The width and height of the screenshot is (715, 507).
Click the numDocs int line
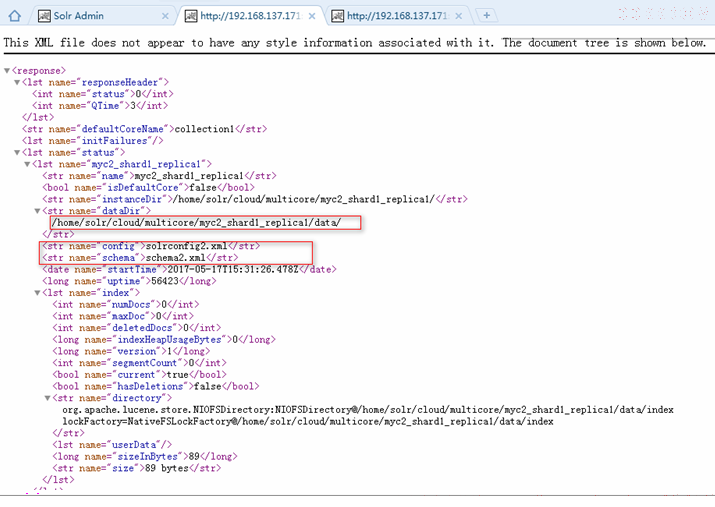pos(125,305)
